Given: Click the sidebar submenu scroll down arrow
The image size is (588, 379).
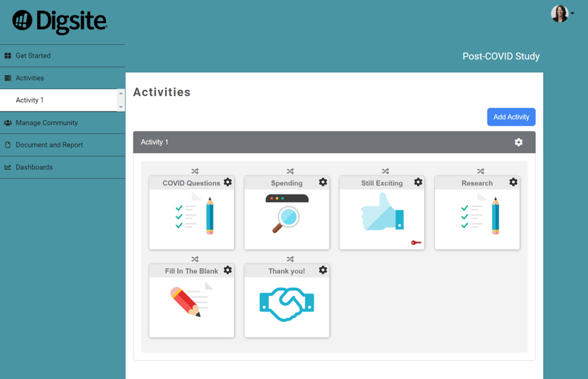Looking at the screenshot, I should click(x=121, y=107).
